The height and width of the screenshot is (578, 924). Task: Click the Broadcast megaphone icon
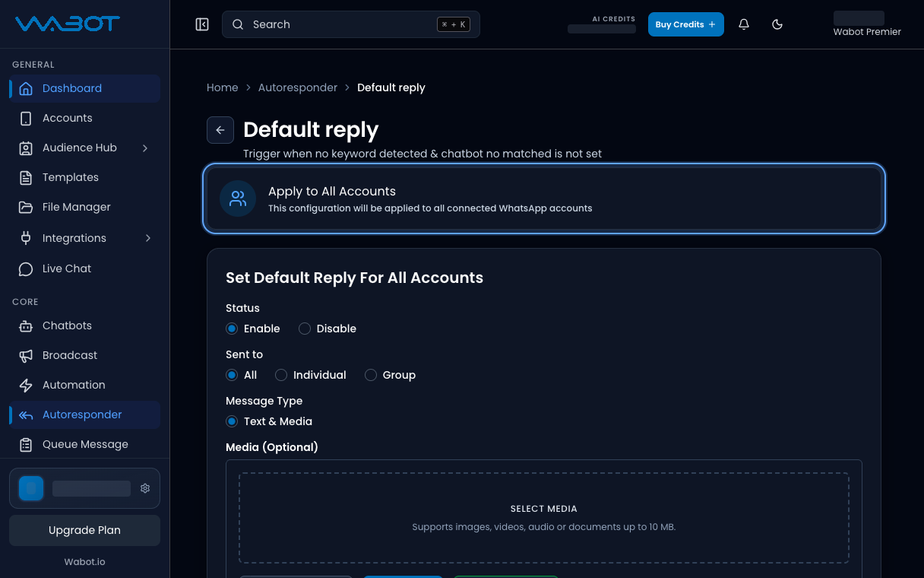click(x=26, y=355)
